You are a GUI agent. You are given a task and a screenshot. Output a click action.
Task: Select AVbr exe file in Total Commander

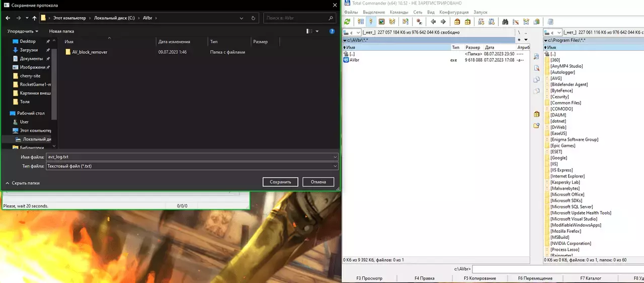(x=355, y=60)
